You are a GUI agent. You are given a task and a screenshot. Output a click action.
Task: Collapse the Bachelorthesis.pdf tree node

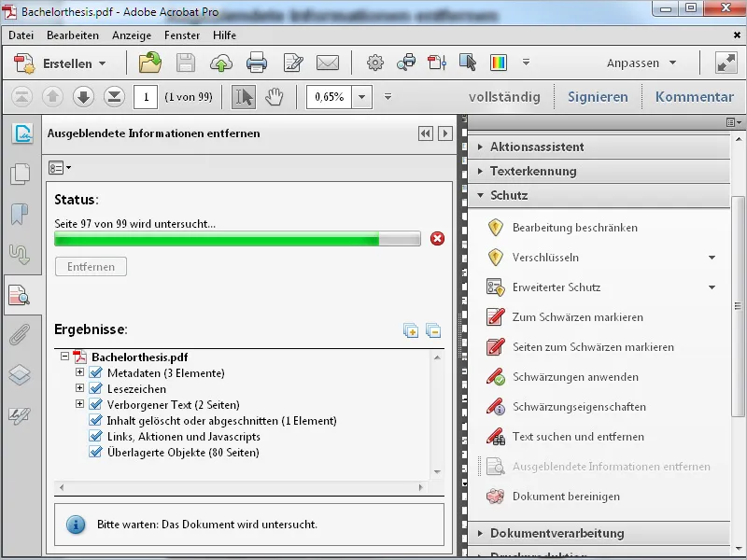64,356
